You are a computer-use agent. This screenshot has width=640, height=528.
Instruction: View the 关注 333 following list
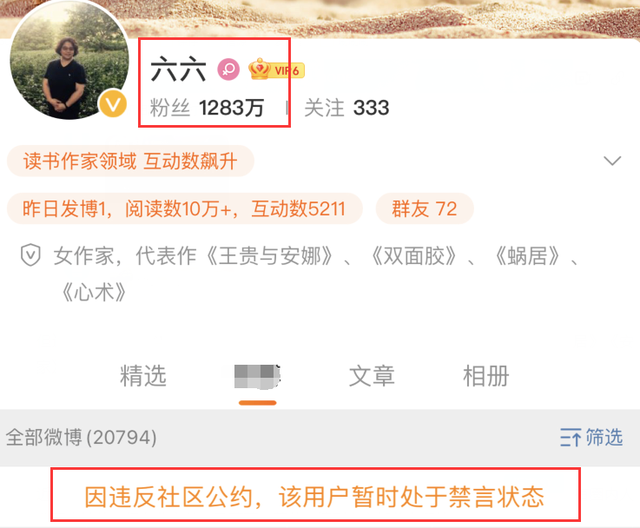347,108
